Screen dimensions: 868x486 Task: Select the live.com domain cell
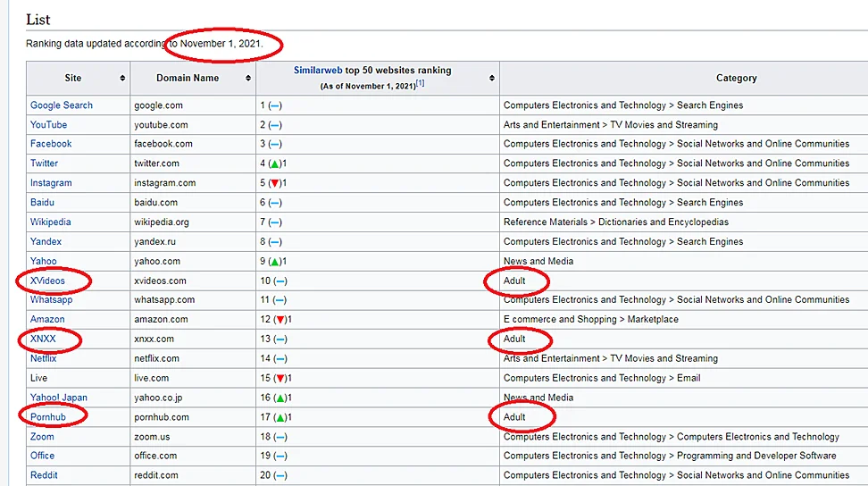pos(193,378)
